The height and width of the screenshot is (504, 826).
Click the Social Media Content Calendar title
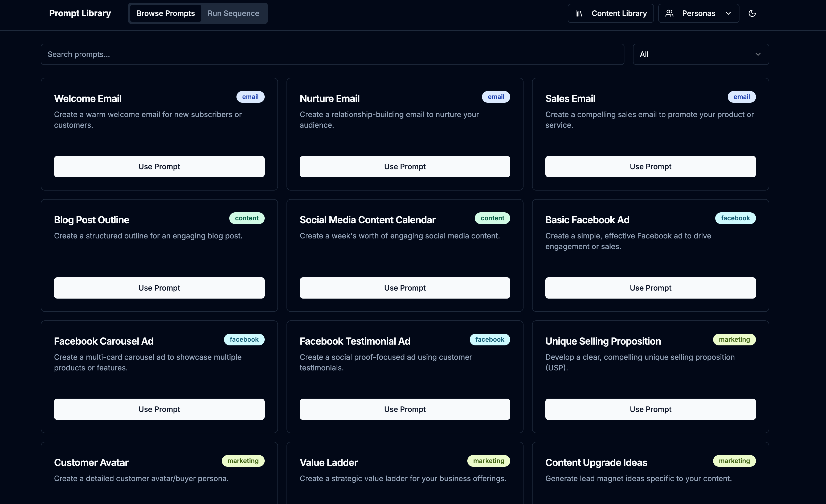pyautogui.click(x=367, y=220)
